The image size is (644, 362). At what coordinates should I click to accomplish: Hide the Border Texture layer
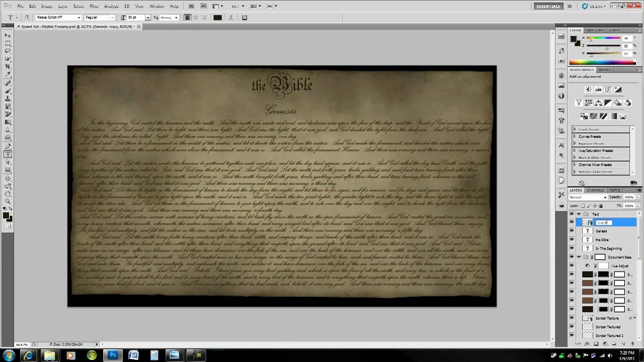(572, 318)
